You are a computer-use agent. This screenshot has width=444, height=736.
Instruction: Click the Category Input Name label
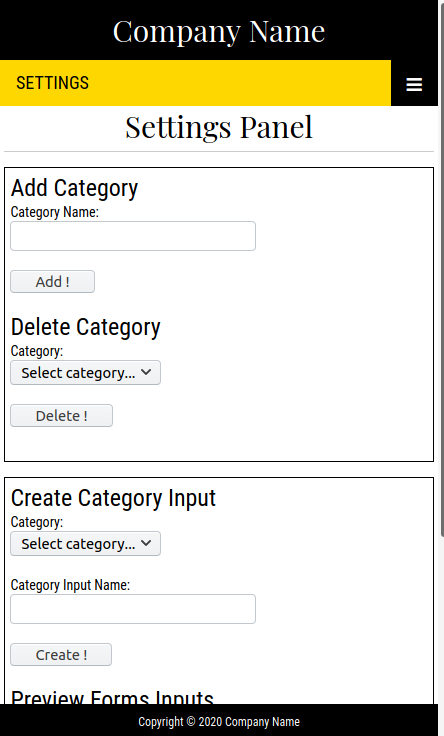point(70,585)
